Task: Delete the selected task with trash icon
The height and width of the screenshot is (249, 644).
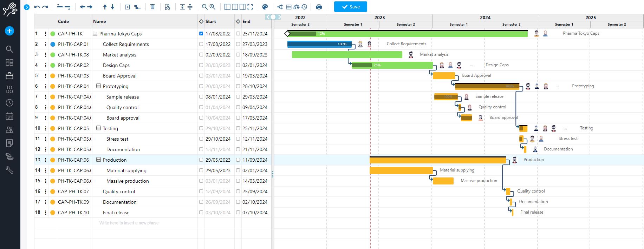Action: pos(152,7)
